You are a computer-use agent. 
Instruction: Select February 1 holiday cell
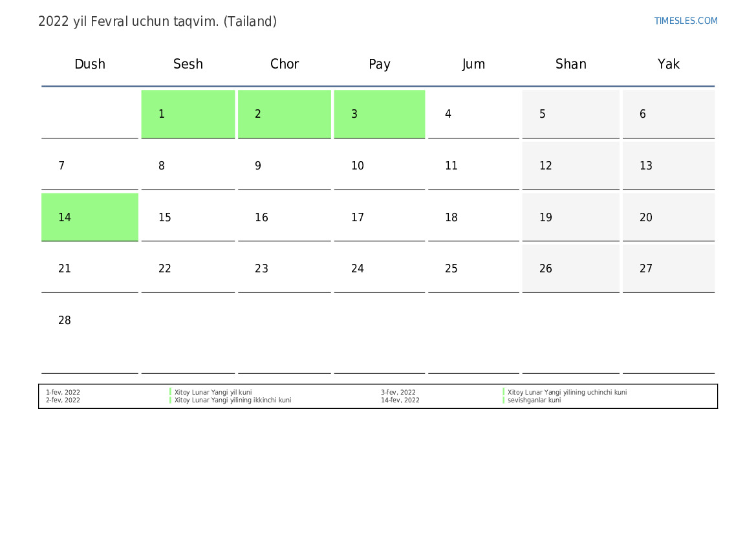coord(188,114)
